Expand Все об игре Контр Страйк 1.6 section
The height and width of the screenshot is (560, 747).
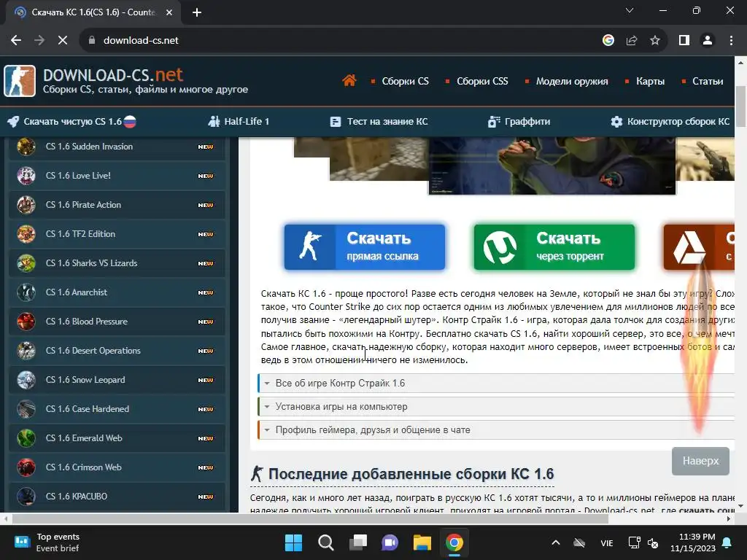pyautogui.click(x=496, y=384)
